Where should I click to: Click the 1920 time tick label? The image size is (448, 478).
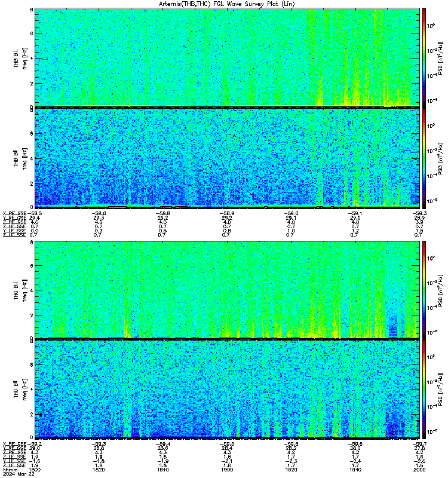pyautogui.click(x=291, y=470)
